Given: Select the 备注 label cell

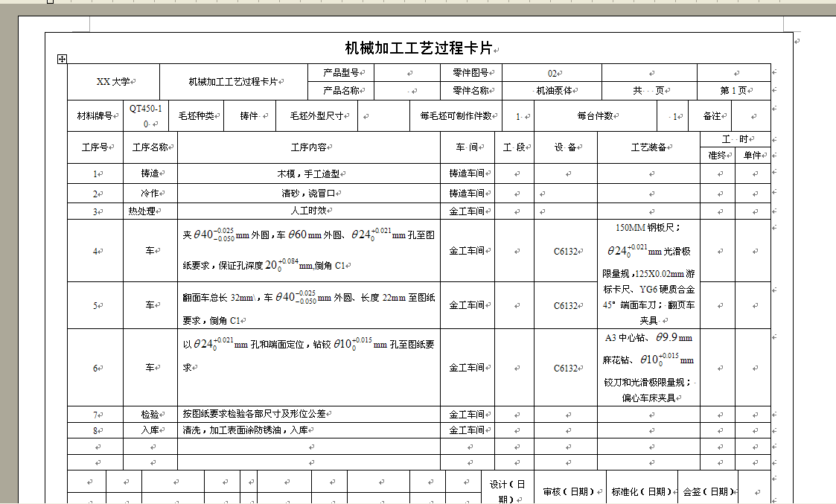Looking at the screenshot, I should (x=709, y=115).
